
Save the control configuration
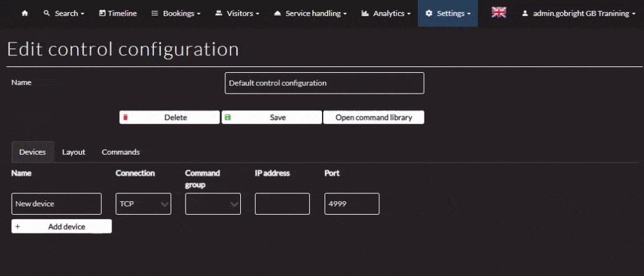point(271,117)
